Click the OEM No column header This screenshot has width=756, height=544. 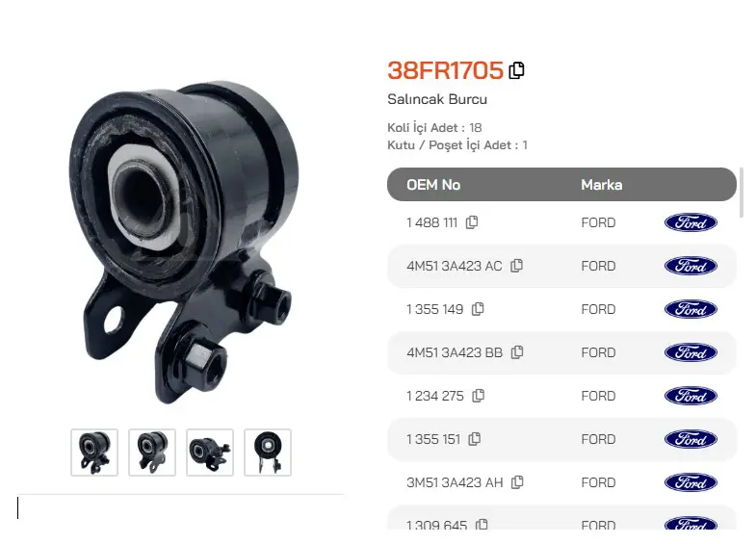tap(433, 185)
